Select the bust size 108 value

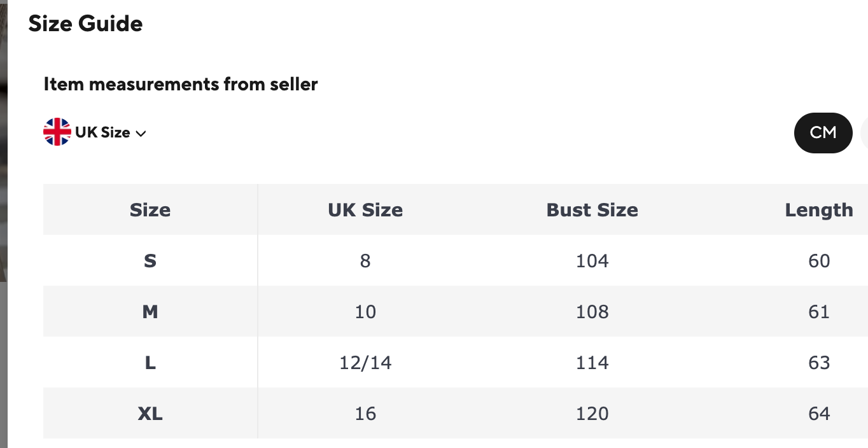(x=592, y=312)
